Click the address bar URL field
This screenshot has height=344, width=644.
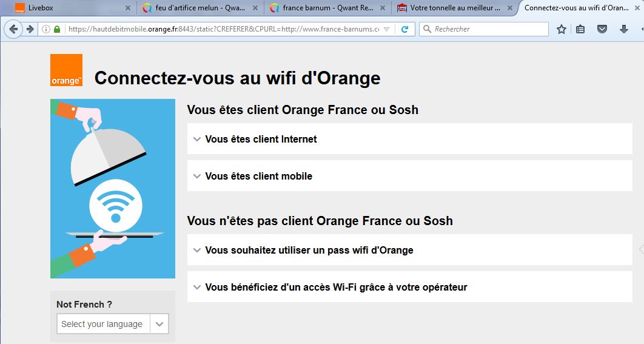point(223,29)
